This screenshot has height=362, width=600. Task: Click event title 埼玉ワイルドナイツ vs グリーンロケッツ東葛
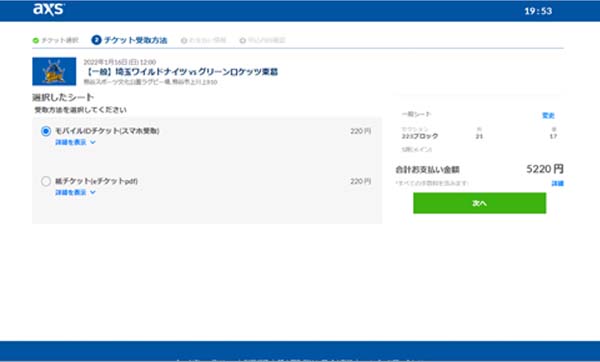click(x=181, y=72)
